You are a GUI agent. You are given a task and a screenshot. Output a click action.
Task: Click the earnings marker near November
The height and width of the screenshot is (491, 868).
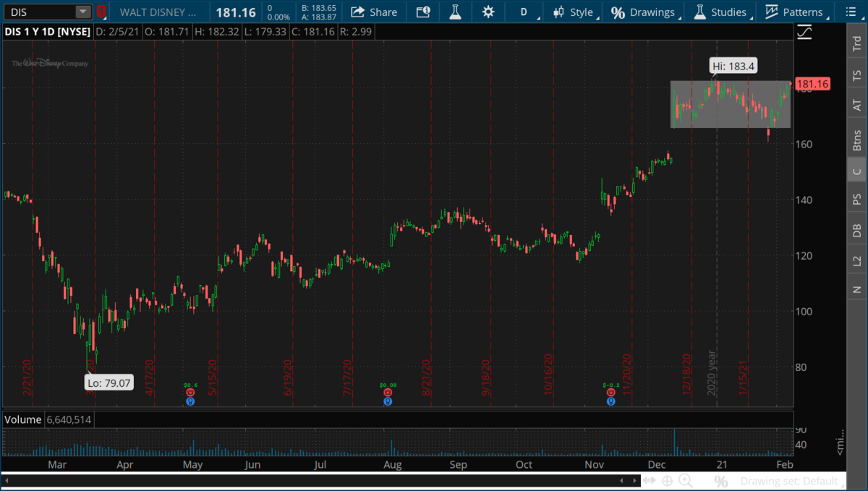click(x=611, y=392)
